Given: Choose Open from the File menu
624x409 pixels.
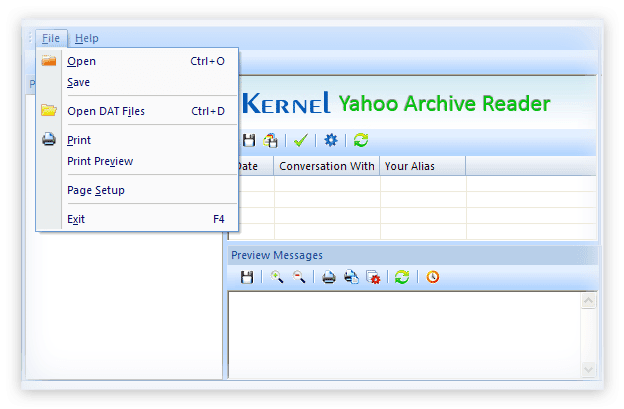Looking at the screenshot, I should 137,61.
